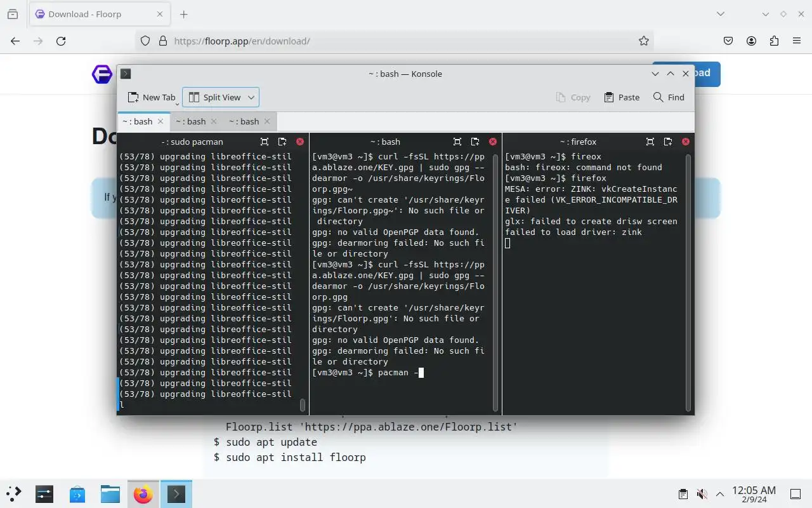Detach the sudo pacman pane to new window
This screenshot has width=812, height=508.
[x=282, y=142]
